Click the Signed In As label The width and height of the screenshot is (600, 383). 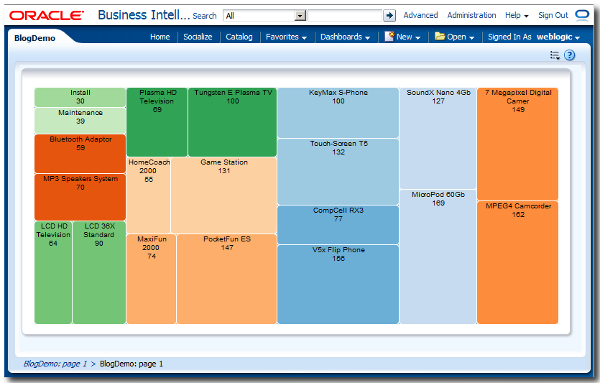pos(510,37)
